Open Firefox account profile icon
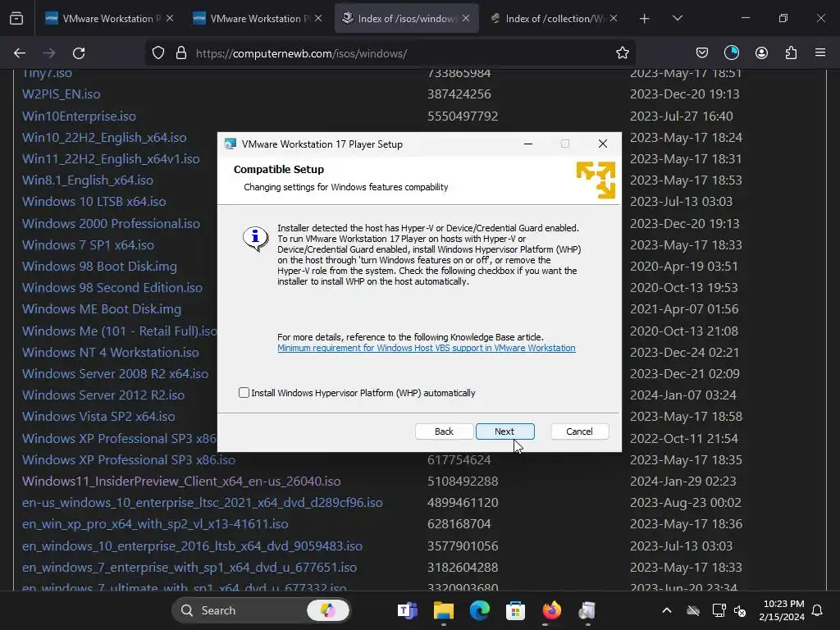This screenshot has height=630, width=840. pyautogui.click(x=761, y=53)
